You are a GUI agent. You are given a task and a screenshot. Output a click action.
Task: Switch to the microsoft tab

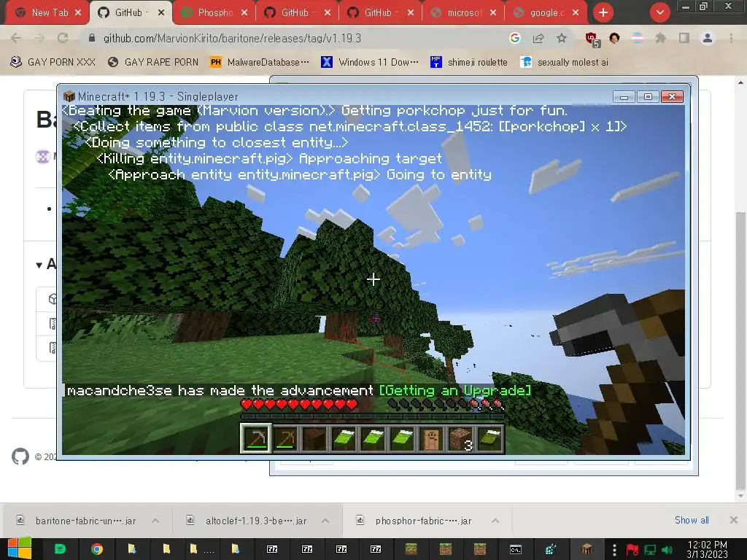tap(463, 13)
